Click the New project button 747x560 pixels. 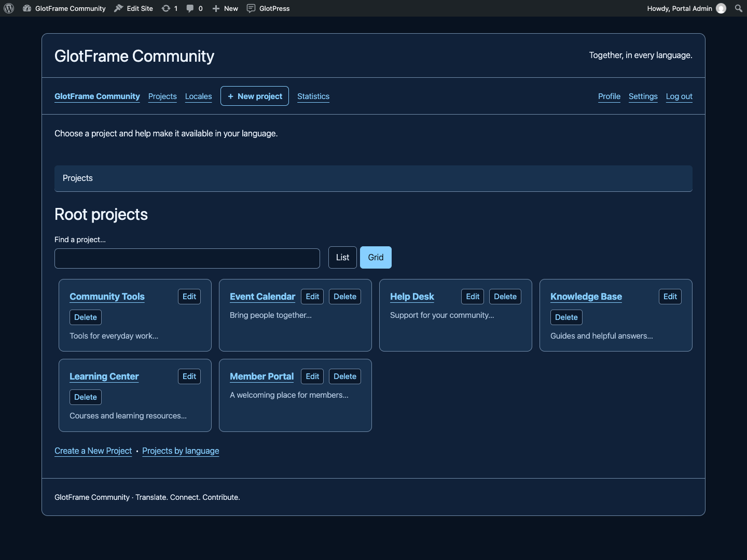click(x=255, y=96)
